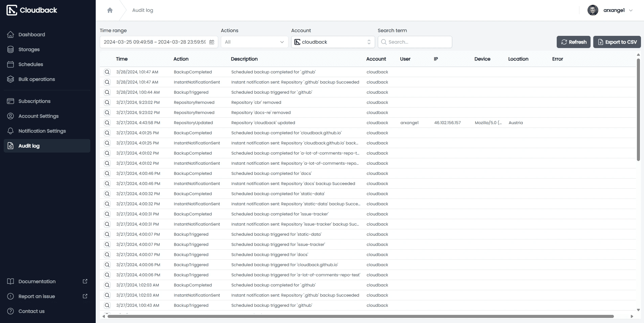Select Audit log in sidebar
644x323 pixels.
[47, 146]
